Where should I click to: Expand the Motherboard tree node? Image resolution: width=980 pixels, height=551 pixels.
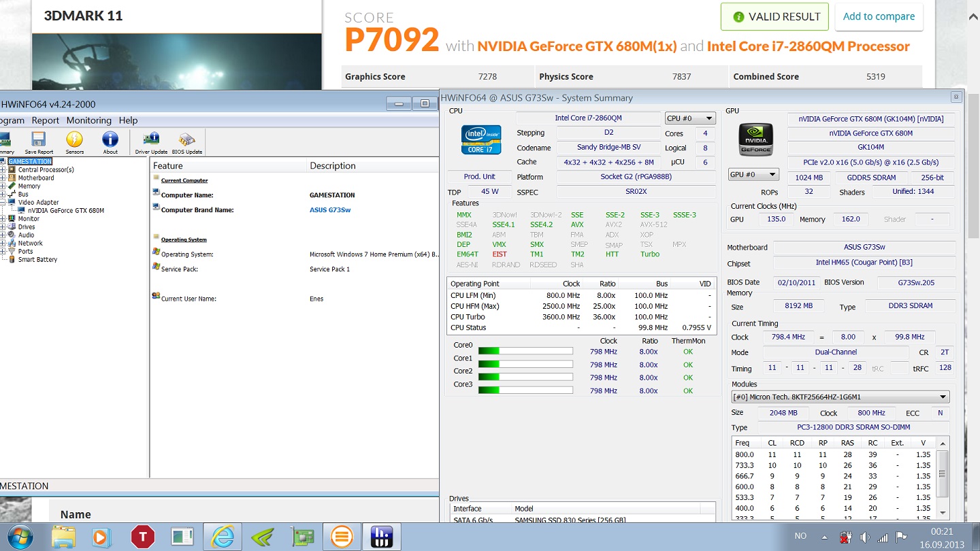3,178
